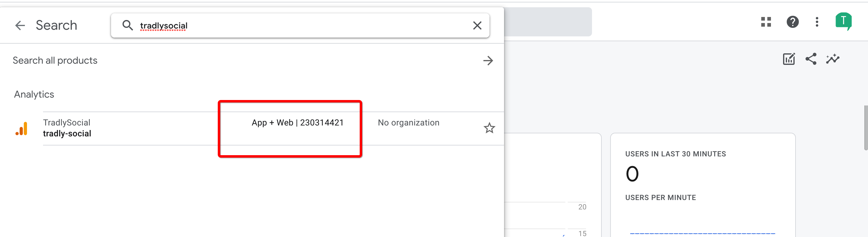Click the App + Web property ID
The image size is (868, 237).
tap(297, 123)
